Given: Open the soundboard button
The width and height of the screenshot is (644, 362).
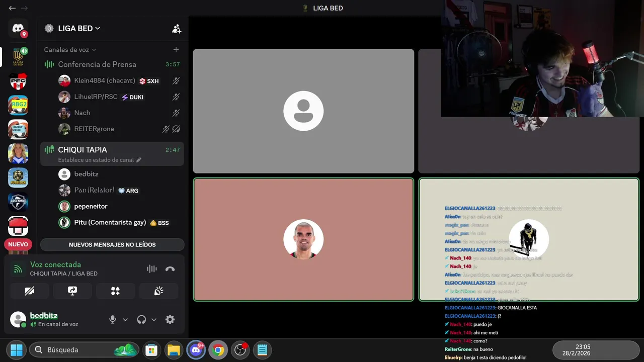Looking at the screenshot, I should (158, 291).
